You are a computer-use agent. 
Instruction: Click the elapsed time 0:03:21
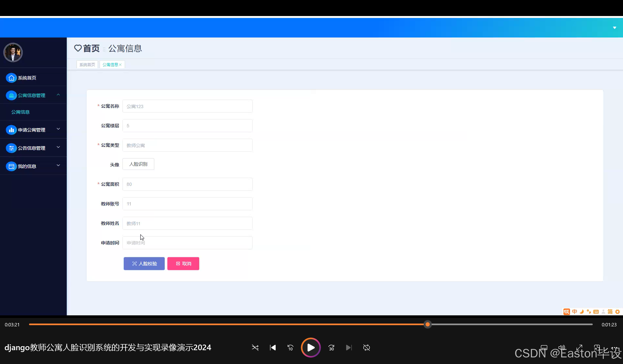pos(12,325)
